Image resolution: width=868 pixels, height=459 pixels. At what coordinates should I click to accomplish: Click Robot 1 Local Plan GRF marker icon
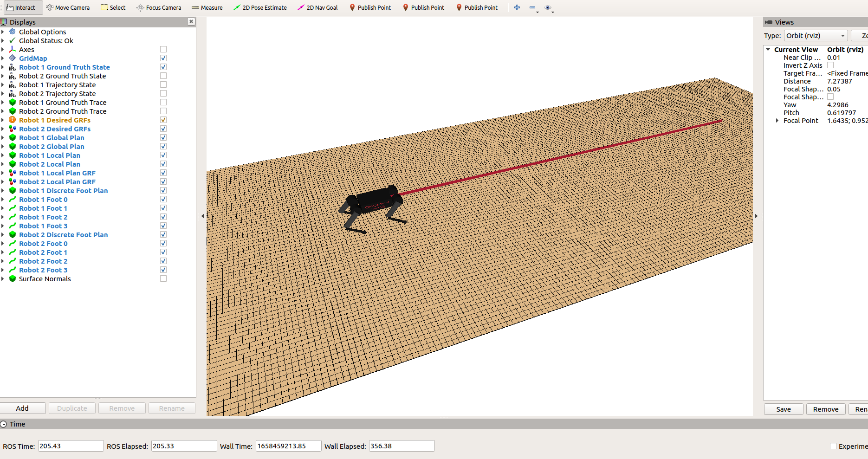coord(13,173)
